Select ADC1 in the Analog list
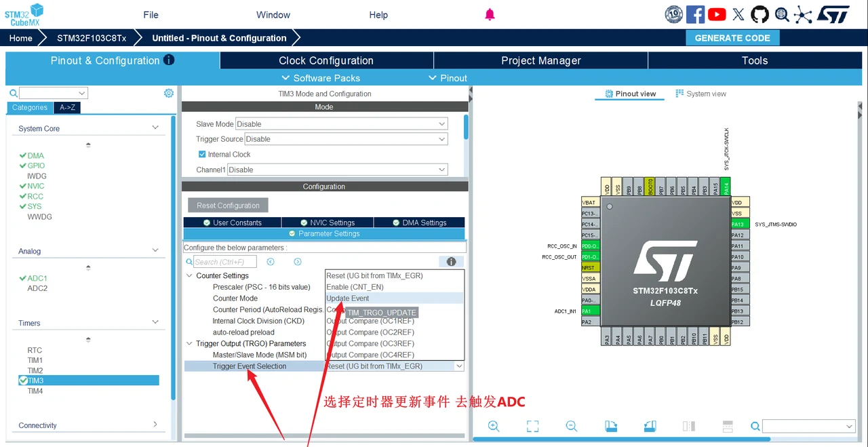This screenshot has height=447, width=868. (37, 278)
